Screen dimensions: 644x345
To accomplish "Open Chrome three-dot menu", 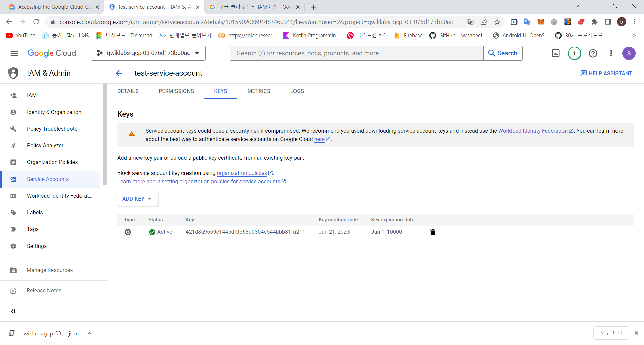I will [635, 22].
